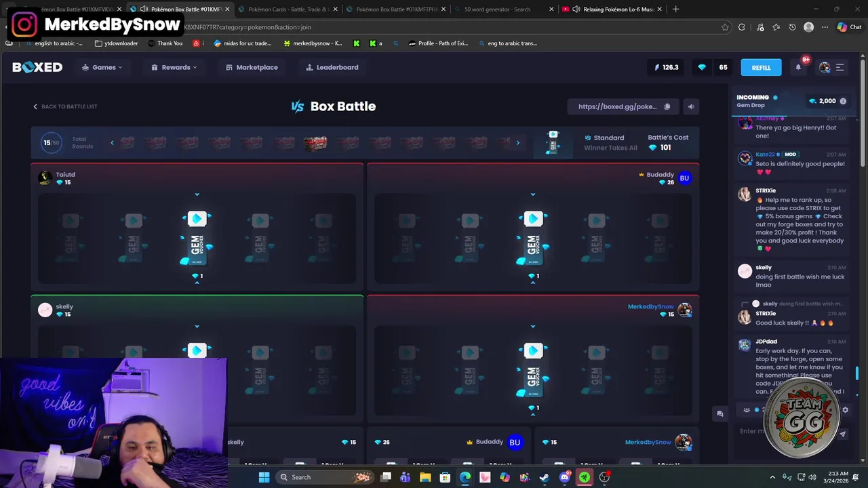Toggle the chat panel icon

pos(720,413)
